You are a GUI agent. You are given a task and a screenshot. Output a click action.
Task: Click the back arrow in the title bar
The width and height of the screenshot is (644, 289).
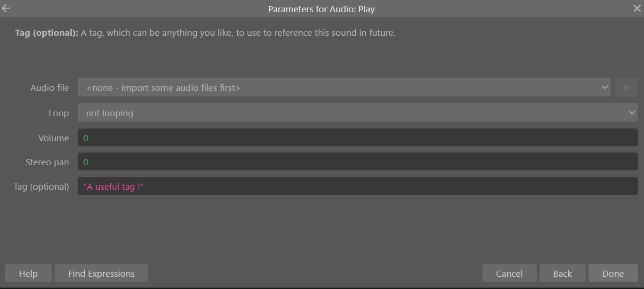click(x=6, y=8)
